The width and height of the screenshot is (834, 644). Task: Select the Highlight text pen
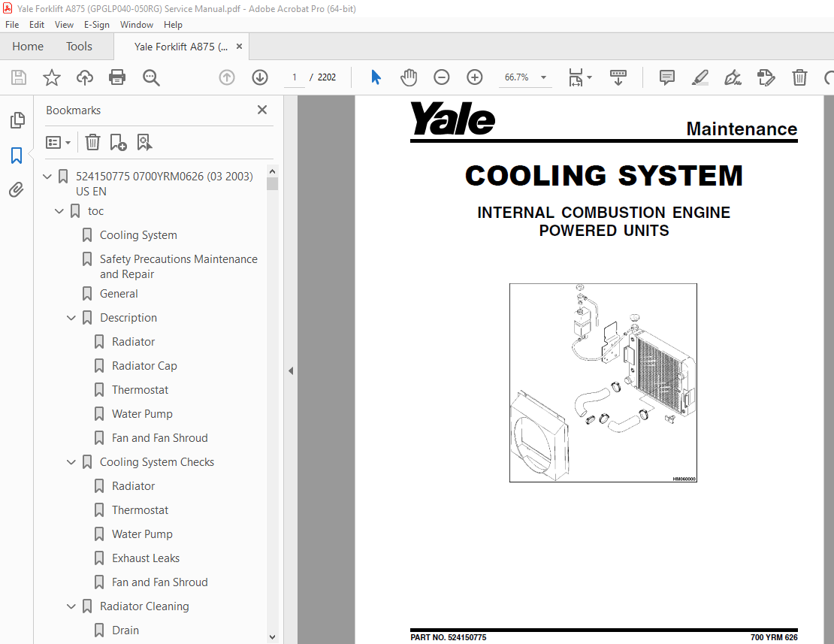(x=700, y=77)
